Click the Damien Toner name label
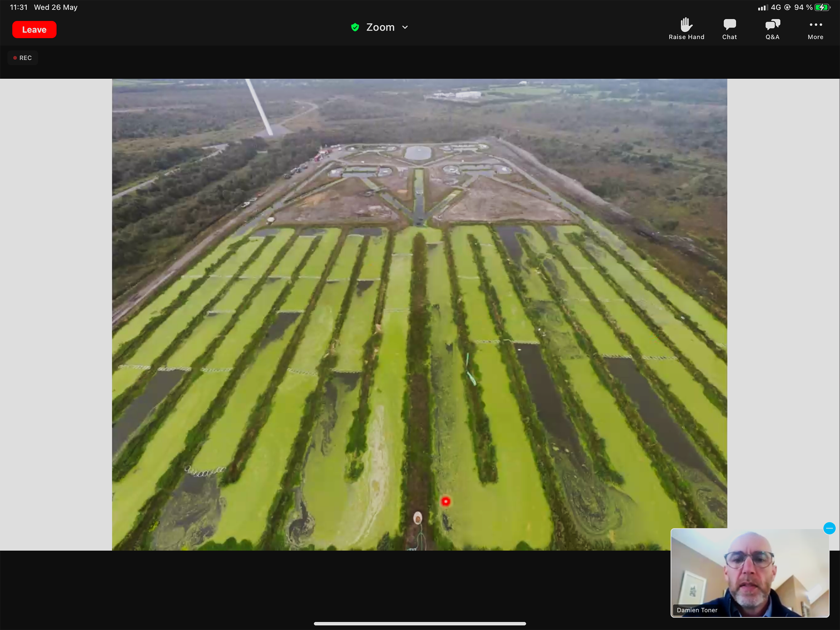 [697, 610]
